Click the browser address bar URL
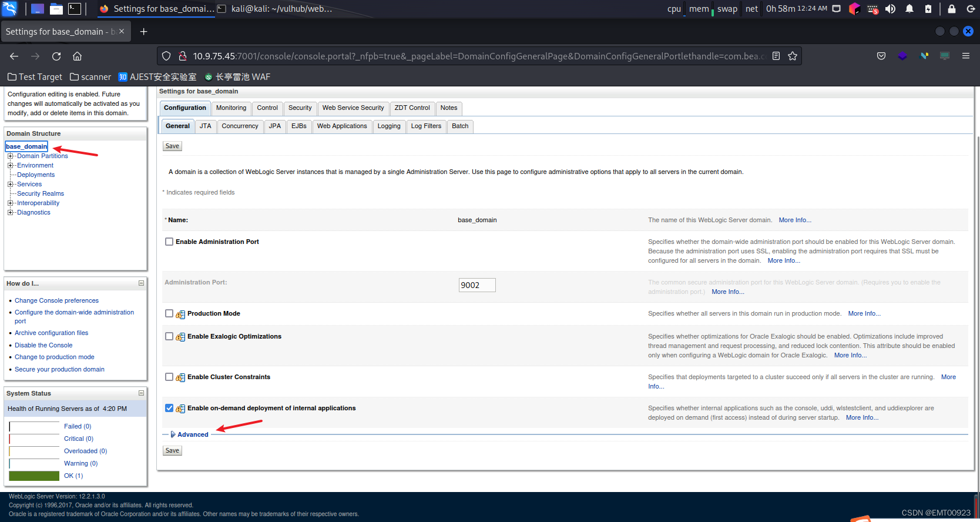980x522 pixels. (479, 56)
